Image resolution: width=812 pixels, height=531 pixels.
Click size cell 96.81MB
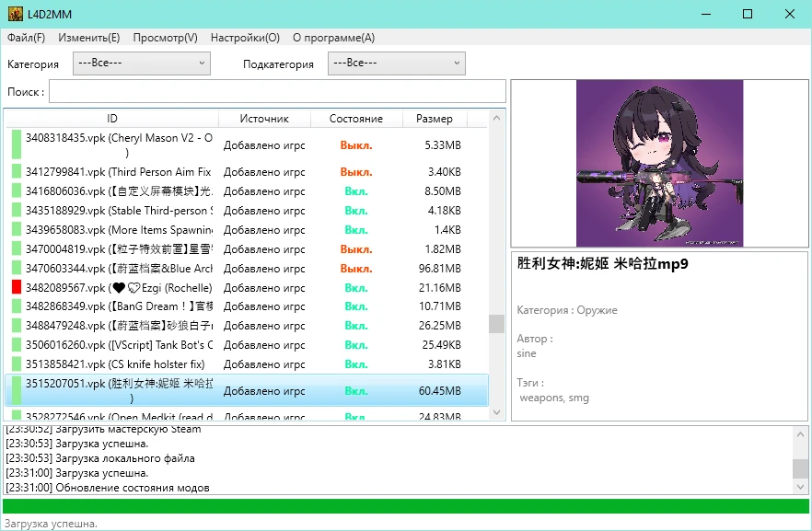click(x=440, y=268)
